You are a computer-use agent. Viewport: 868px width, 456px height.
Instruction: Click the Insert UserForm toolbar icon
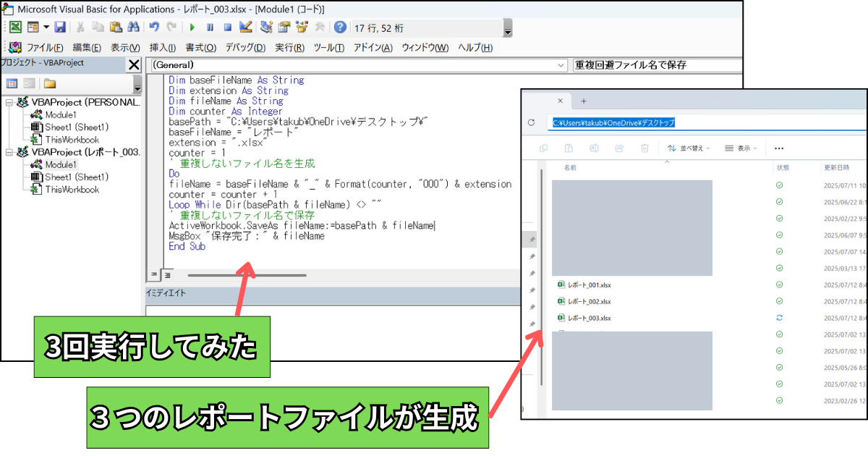tap(33, 28)
